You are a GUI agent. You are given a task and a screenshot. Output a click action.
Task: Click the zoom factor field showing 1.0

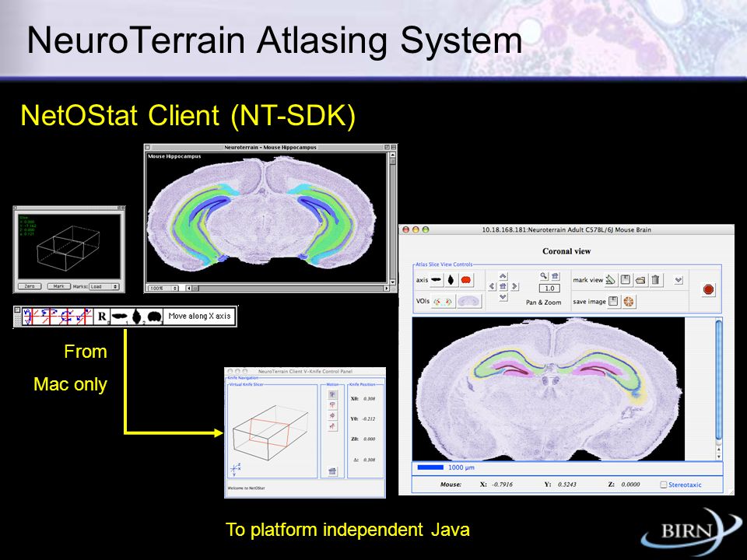pos(549,288)
